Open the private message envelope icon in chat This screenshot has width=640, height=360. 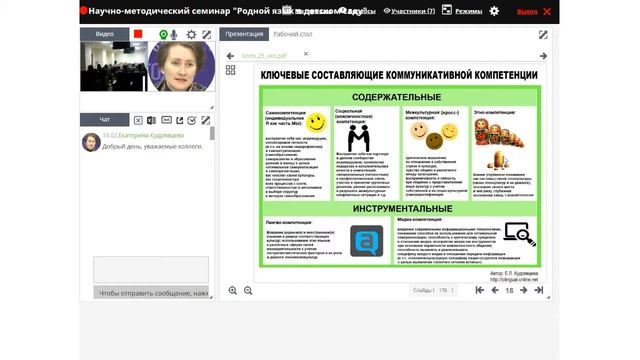166,120
